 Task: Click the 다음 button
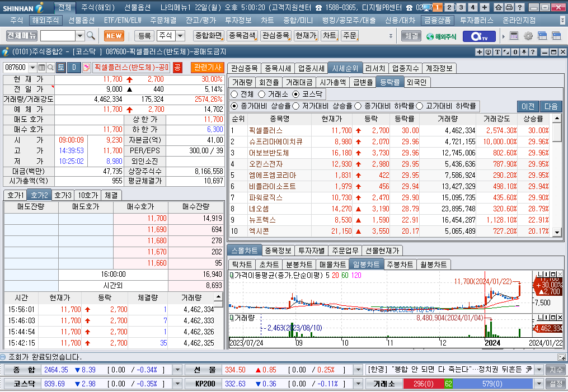pyautogui.click(x=551, y=106)
